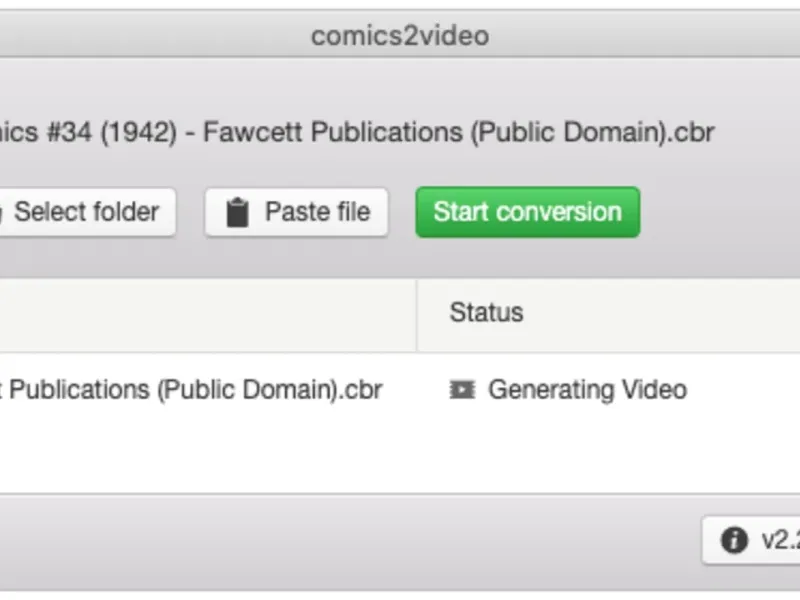Click the (1942) year in the file path
This screenshot has width=800, height=600.
(147, 133)
